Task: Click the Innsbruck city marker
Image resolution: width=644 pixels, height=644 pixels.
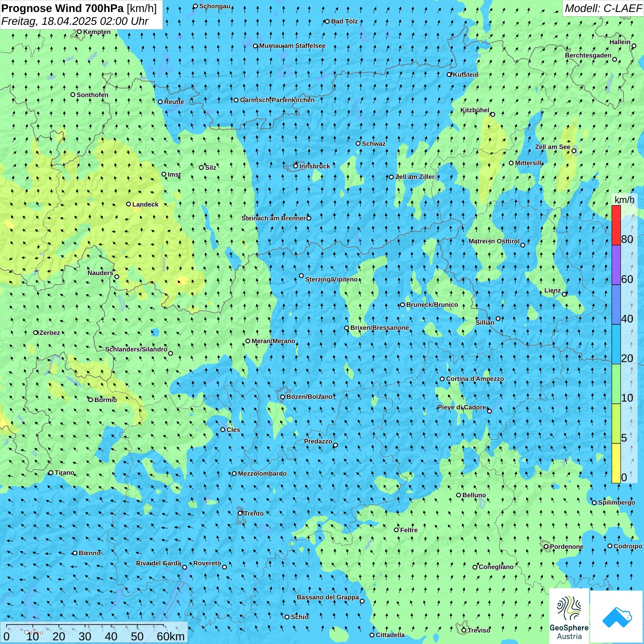Action: coord(296,166)
